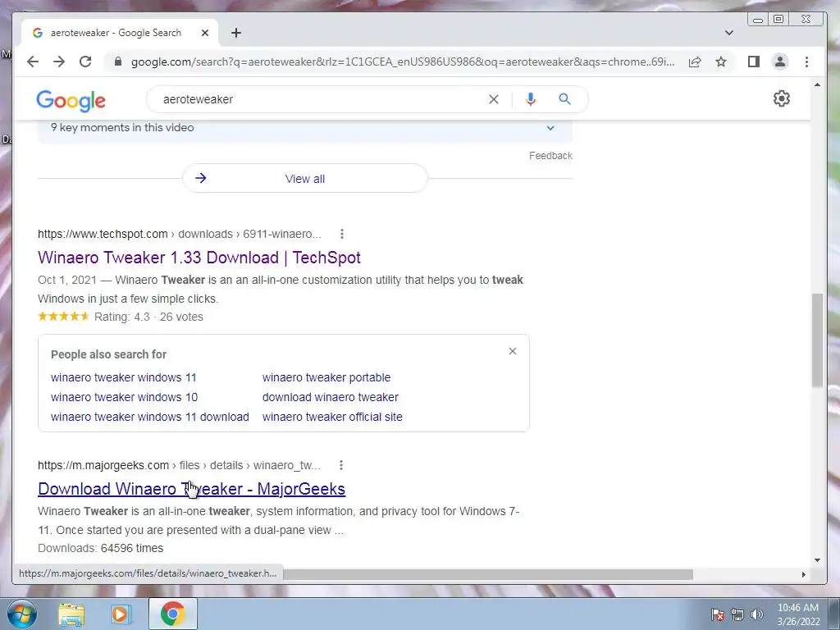Image resolution: width=840 pixels, height=630 pixels.
Task: Search winaero tweaker official site
Action: (x=332, y=417)
